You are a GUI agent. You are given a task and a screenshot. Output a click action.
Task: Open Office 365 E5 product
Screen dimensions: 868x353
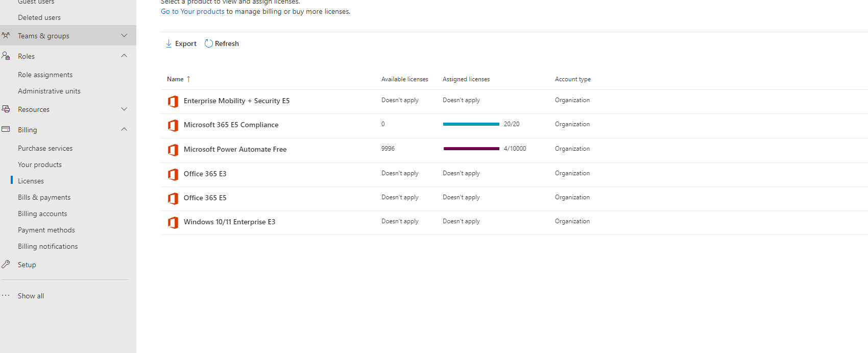205,198
